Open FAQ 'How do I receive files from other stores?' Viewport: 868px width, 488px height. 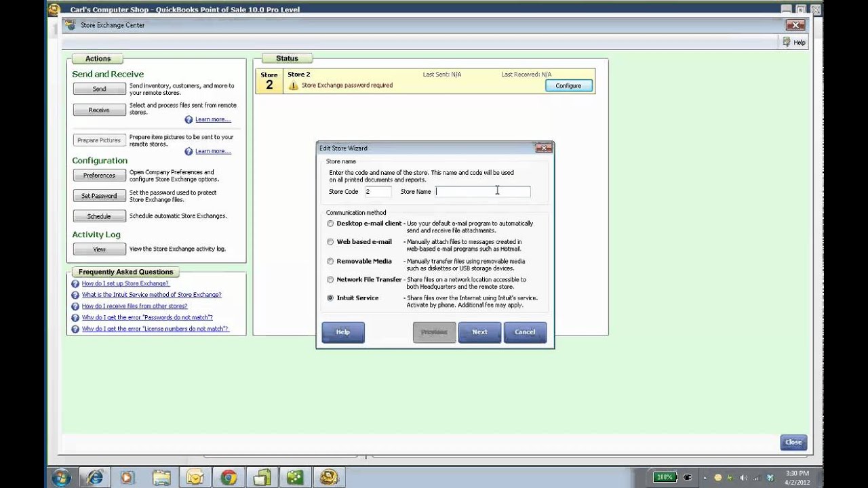pyautogui.click(x=134, y=306)
